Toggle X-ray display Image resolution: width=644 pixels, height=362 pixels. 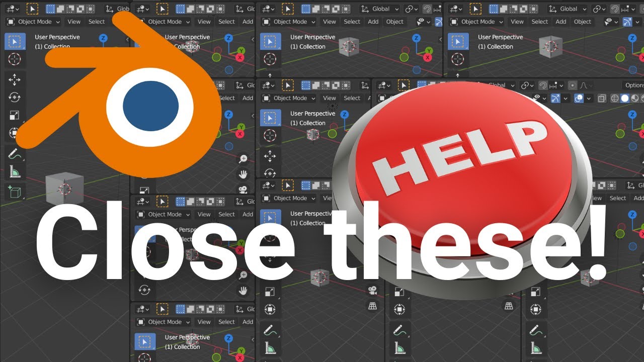[601, 99]
